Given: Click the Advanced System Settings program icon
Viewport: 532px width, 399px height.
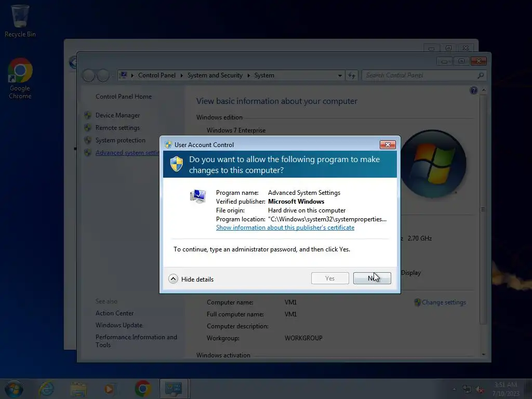Looking at the screenshot, I should pyautogui.click(x=198, y=196).
